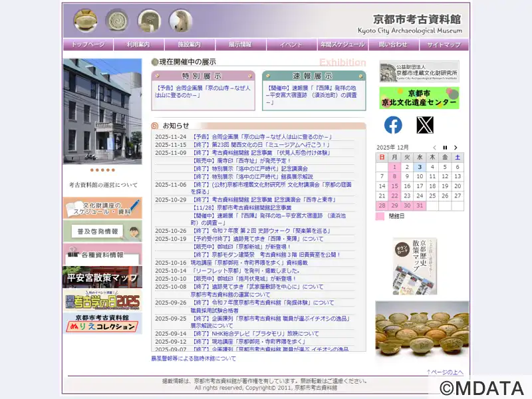
Task: Open 考古学の日2025 banner
Action: tap(102, 301)
